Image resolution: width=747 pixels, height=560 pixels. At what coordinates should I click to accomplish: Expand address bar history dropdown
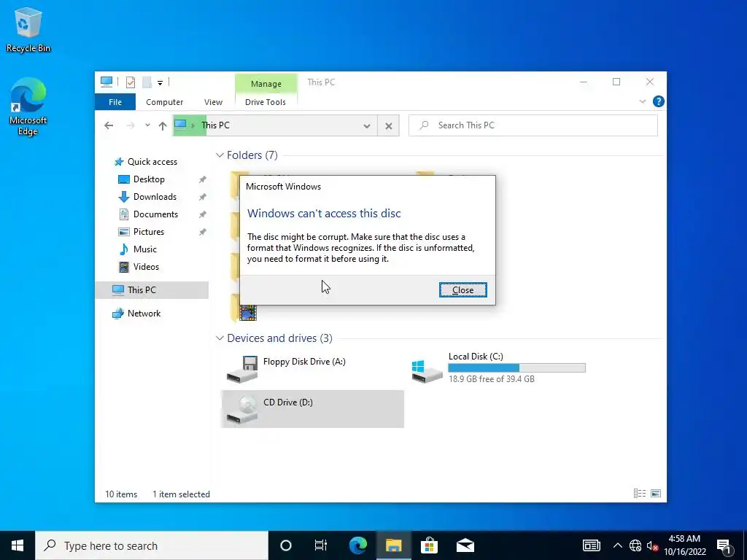pyautogui.click(x=367, y=125)
